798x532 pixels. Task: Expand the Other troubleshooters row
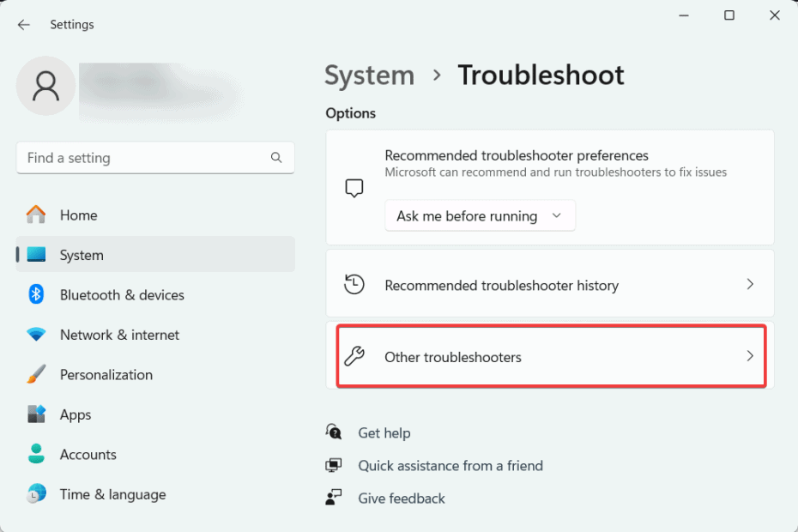551,356
